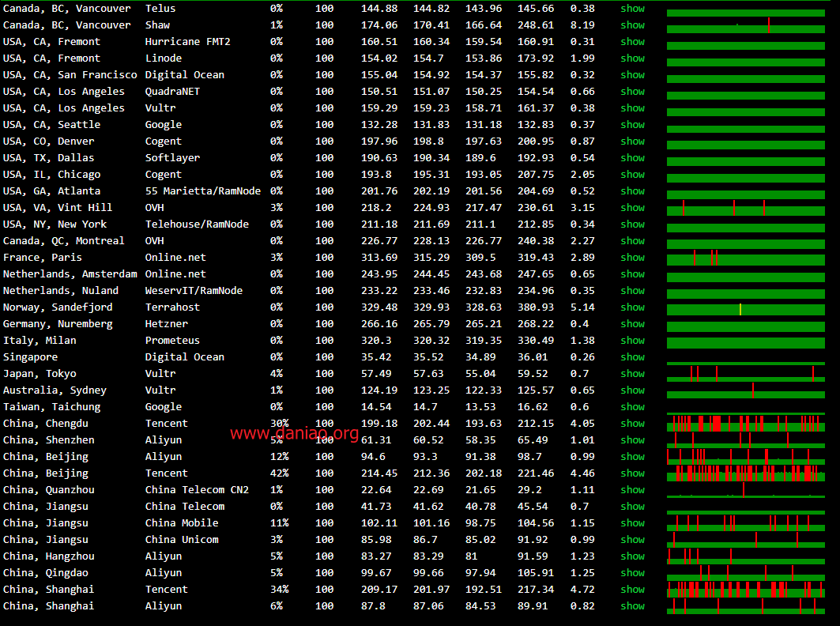Screen dimensions: 840x626
Task: Select the '55 Marietta/RamNode' provider text
Action: [x=202, y=191]
